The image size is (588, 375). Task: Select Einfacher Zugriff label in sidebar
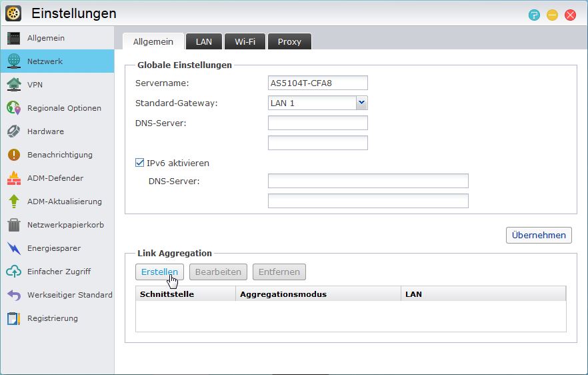pyautogui.click(x=59, y=272)
